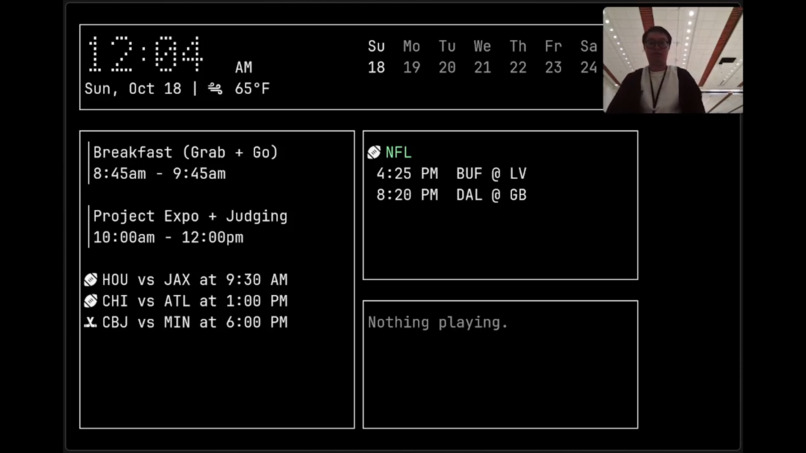Open the 'Breakfast (Grab + Go)' event title

(186, 153)
